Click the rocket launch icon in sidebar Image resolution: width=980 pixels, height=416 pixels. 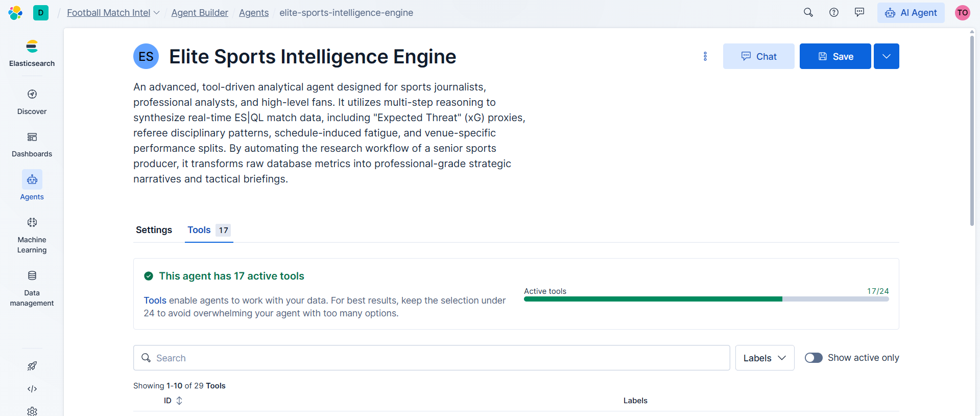coord(32,366)
